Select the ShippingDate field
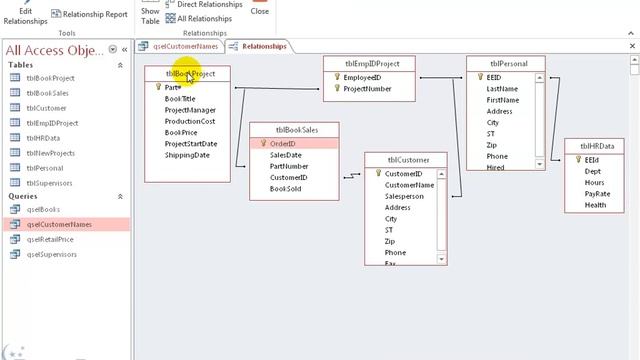The image size is (640, 360). coord(187,155)
